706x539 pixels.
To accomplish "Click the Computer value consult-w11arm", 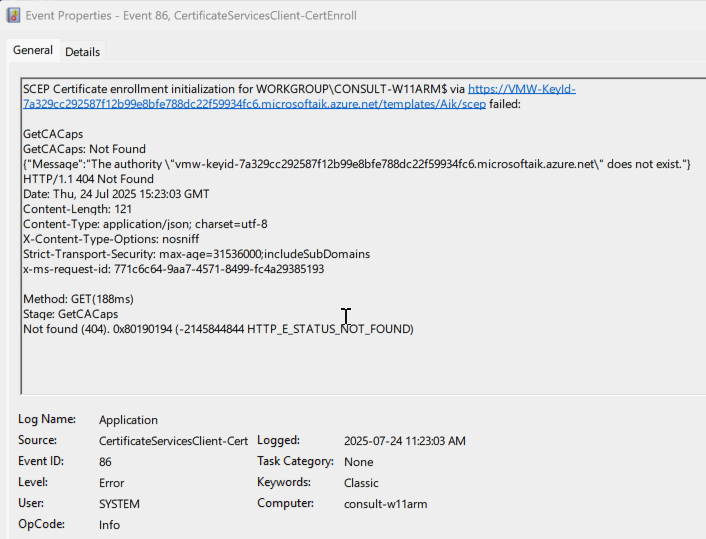I will 385,504.
